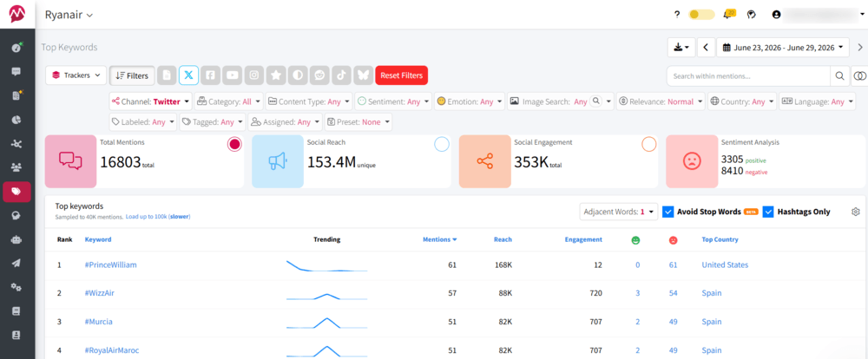Filter by YouTube channel icon
Image resolution: width=868 pixels, height=359 pixels.
[233, 75]
